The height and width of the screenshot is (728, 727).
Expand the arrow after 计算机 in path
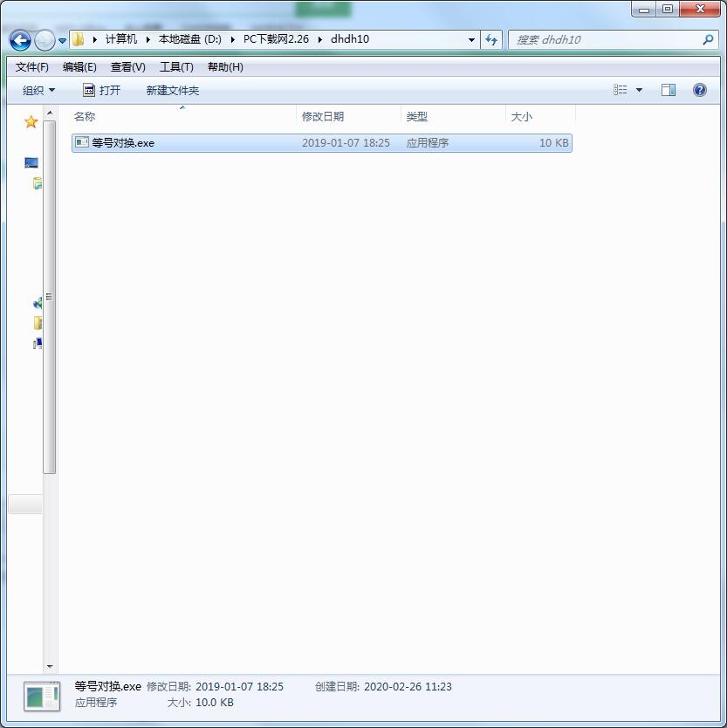(x=148, y=39)
